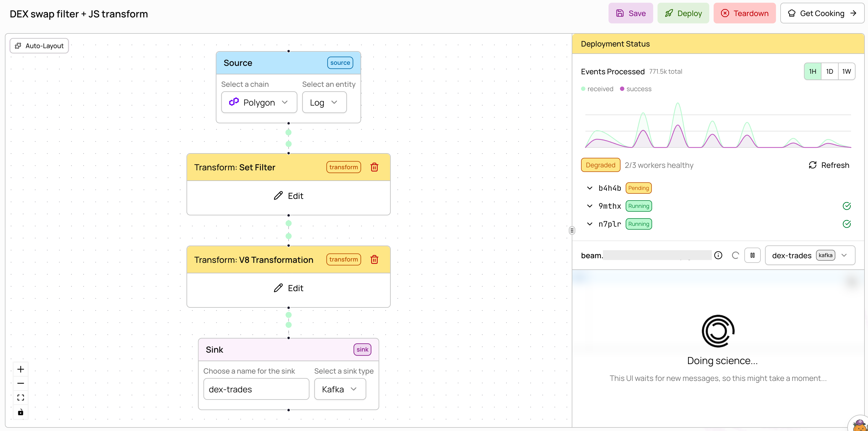Reload messages with the refresh arrow icon
Screen dimensions: 868x431
[x=735, y=255]
